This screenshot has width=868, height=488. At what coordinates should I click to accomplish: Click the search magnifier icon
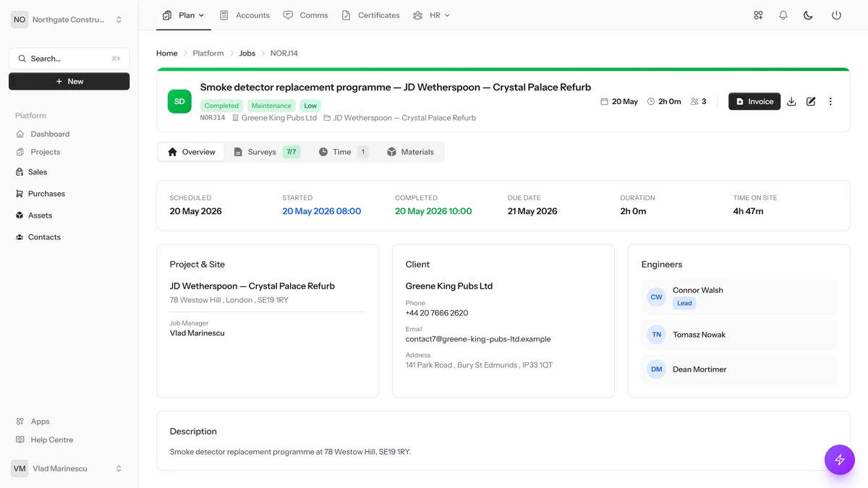pos(22,59)
